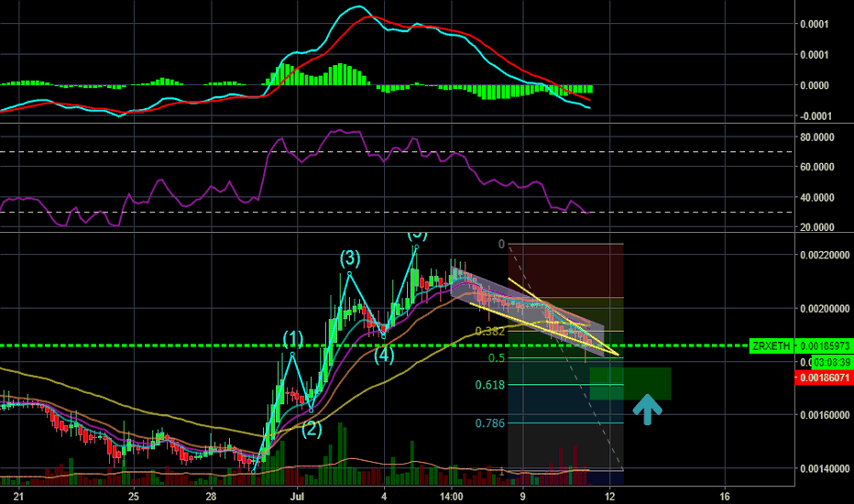Click the 80.0000 RSI scale value

click(x=817, y=137)
